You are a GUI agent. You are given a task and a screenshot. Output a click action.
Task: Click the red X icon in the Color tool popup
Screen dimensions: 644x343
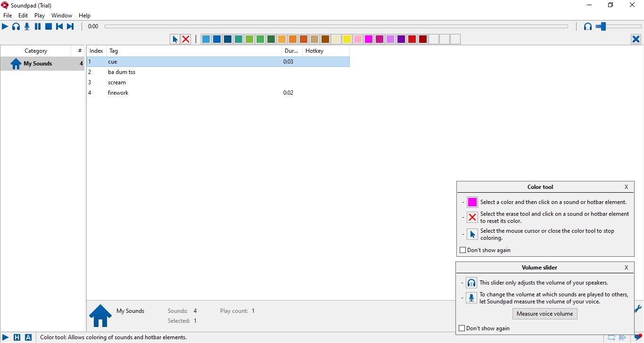click(x=472, y=217)
